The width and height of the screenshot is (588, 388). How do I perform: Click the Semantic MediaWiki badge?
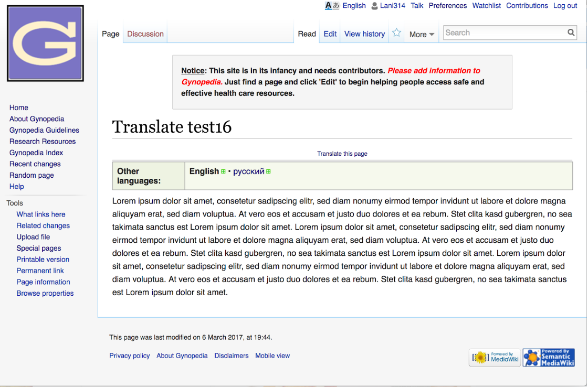point(549,358)
